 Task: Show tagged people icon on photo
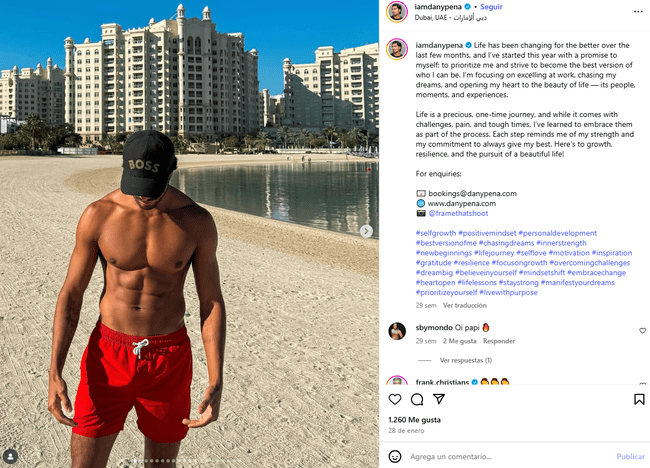pyautogui.click(x=10, y=456)
